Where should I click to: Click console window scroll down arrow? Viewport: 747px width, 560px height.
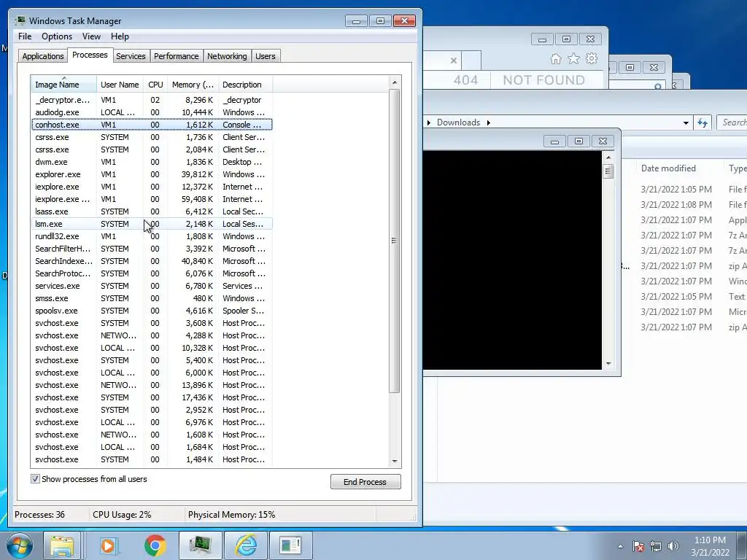coord(608,364)
